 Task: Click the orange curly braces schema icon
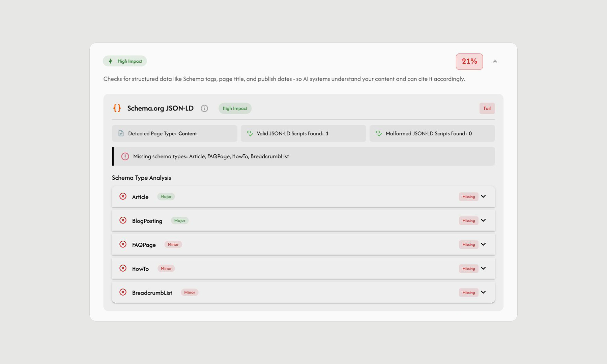[117, 108]
